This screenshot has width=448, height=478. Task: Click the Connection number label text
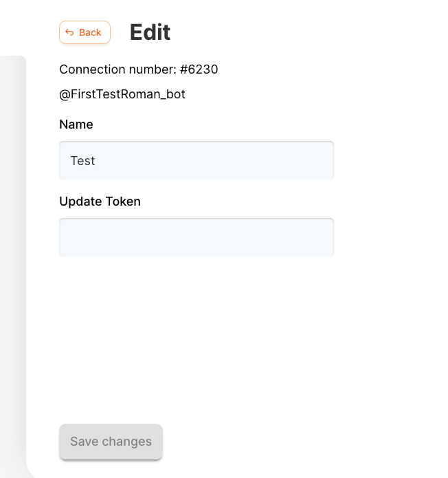[118, 69]
